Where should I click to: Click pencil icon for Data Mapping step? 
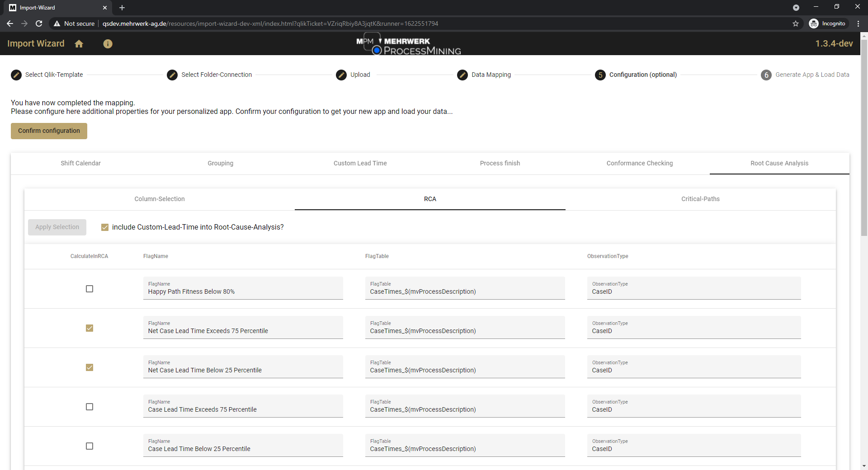click(462, 75)
